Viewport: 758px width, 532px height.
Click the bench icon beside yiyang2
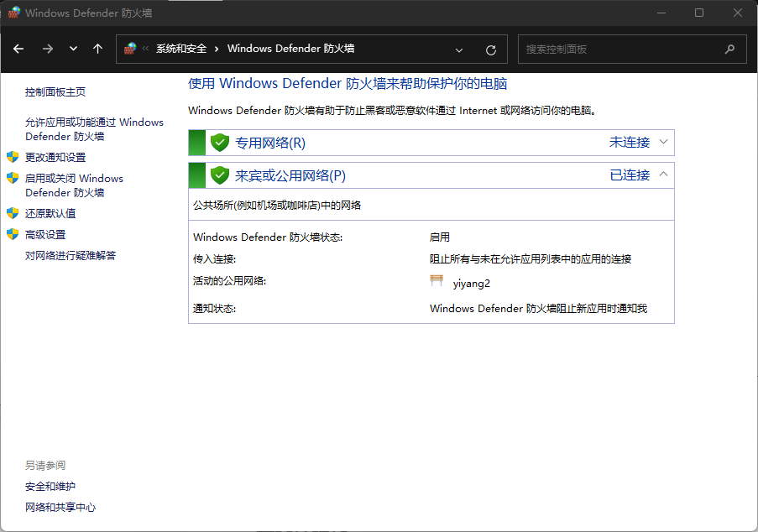pyautogui.click(x=437, y=281)
